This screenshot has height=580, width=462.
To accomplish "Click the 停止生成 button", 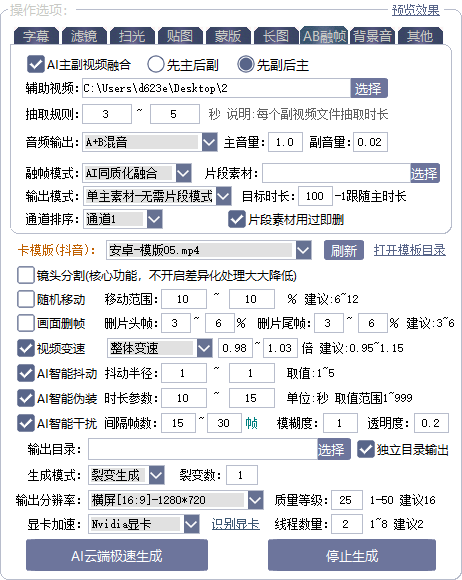I will [x=352, y=556].
